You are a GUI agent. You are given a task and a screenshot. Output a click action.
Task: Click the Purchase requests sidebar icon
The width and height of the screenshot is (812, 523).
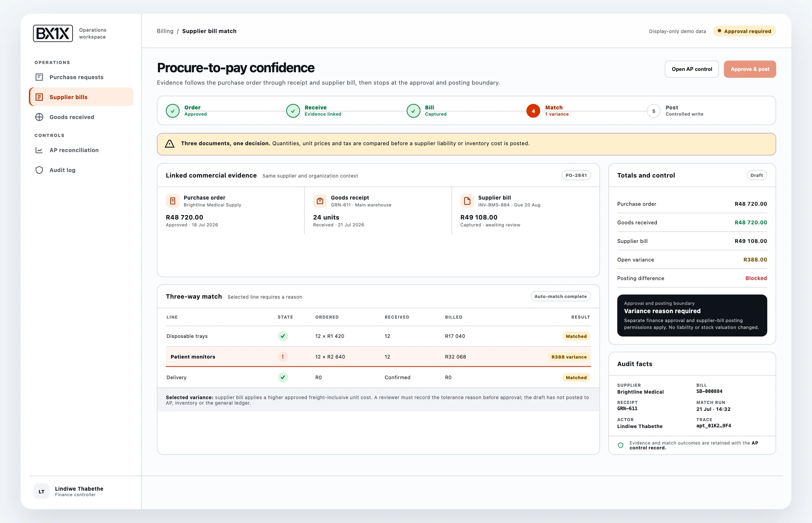tap(39, 77)
